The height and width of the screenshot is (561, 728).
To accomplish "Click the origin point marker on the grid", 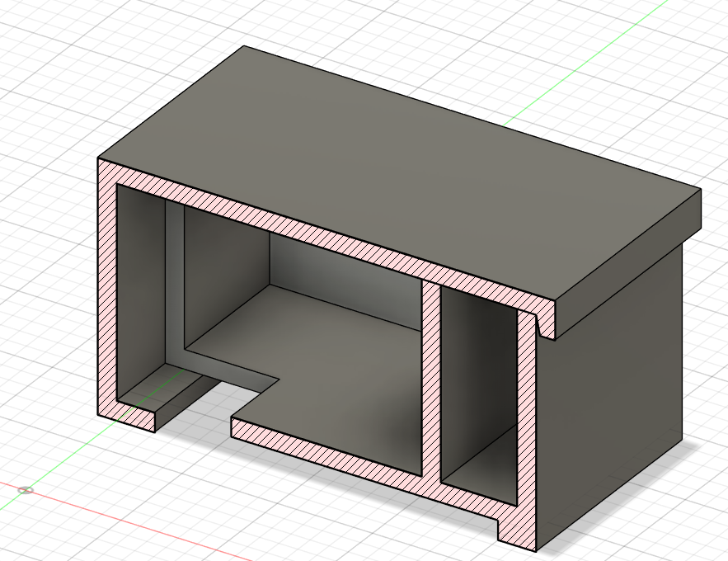I will tap(26, 490).
